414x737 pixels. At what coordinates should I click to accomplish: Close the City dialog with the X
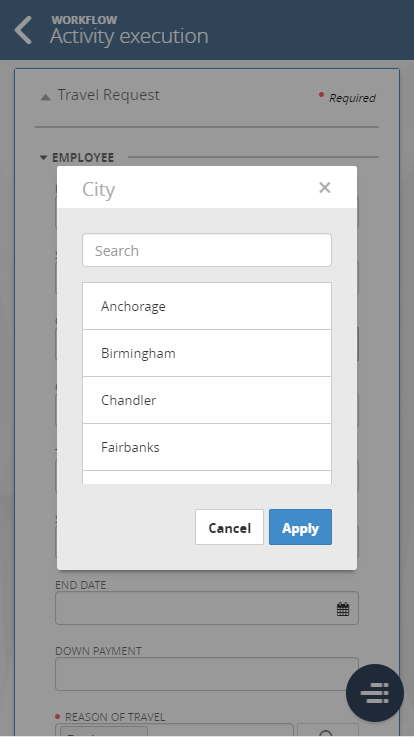(324, 188)
